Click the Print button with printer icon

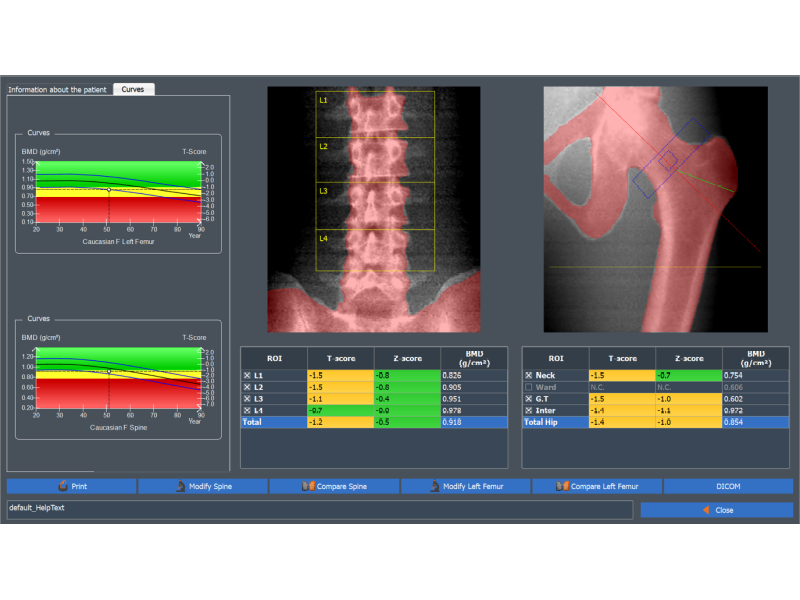click(x=71, y=486)
